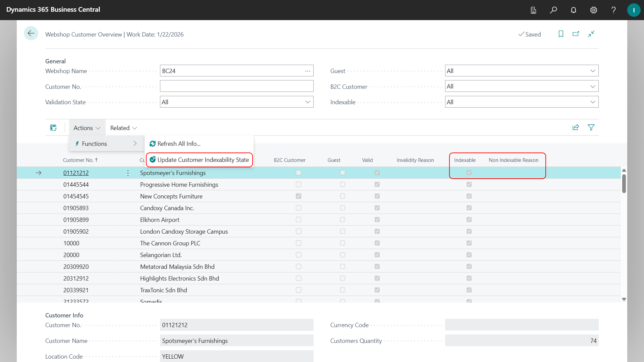Click the Update Customer Indexability State icon
This screenshot has height=362, width=644.
(x=153, y=160)
